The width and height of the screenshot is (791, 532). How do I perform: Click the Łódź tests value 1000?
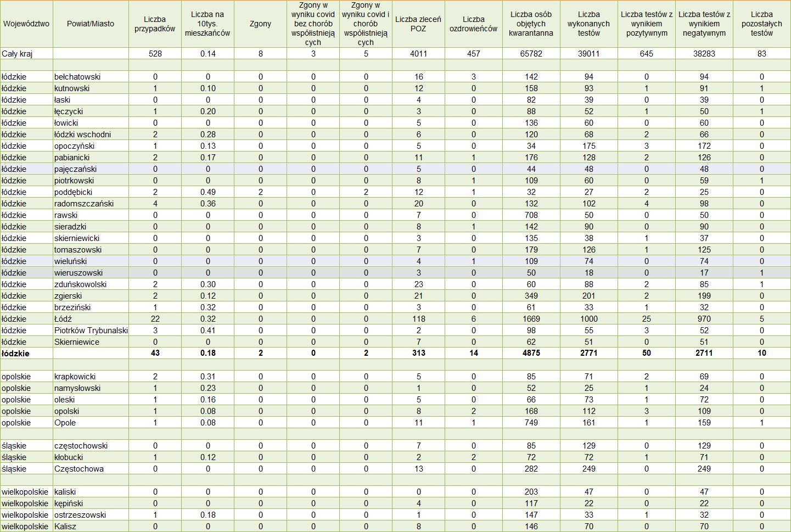[588, 319]
